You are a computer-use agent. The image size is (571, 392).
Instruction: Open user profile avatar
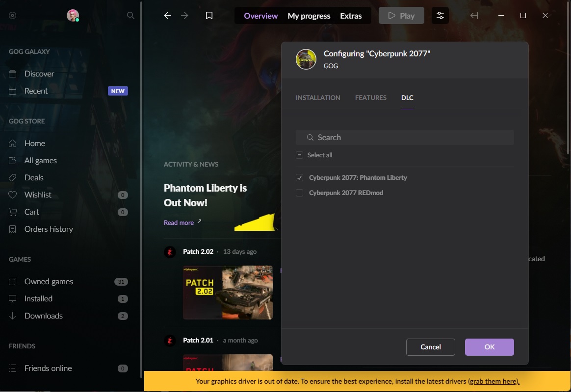tap(73, 15)
